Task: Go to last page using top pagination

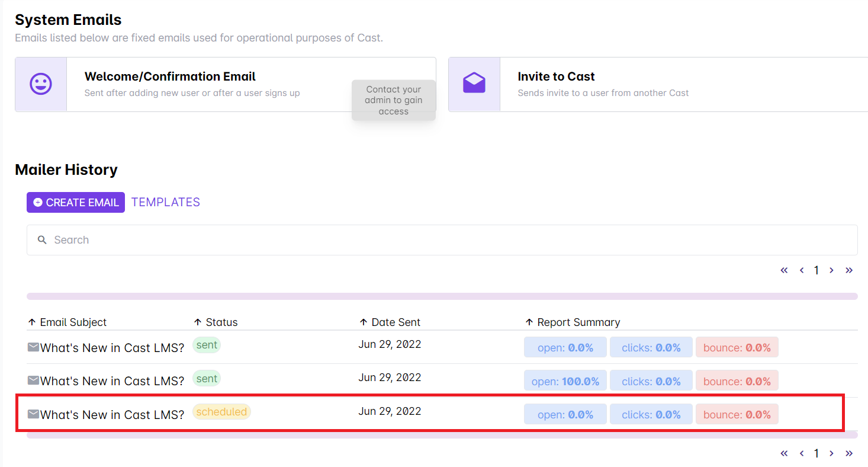Action: [x=849, y=270]
